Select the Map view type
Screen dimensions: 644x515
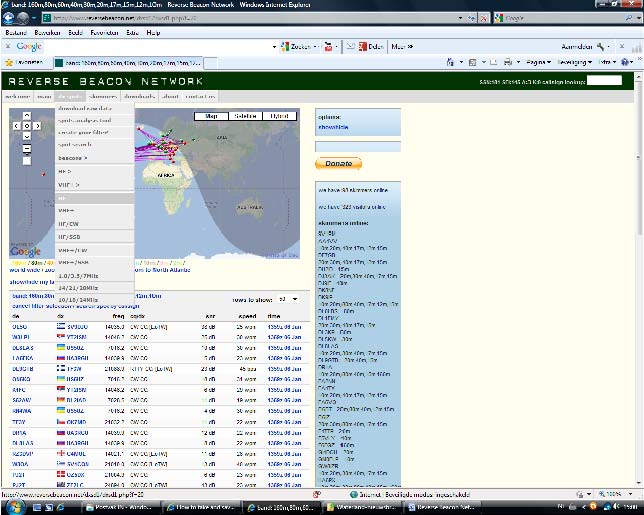point(211,116)
